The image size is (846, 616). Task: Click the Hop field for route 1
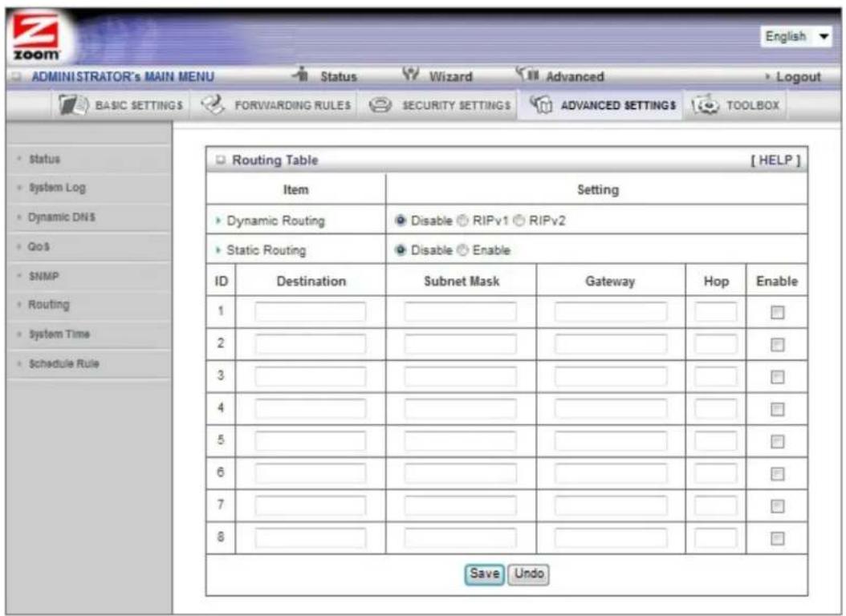pyautogui.click(x=716, y=312)
